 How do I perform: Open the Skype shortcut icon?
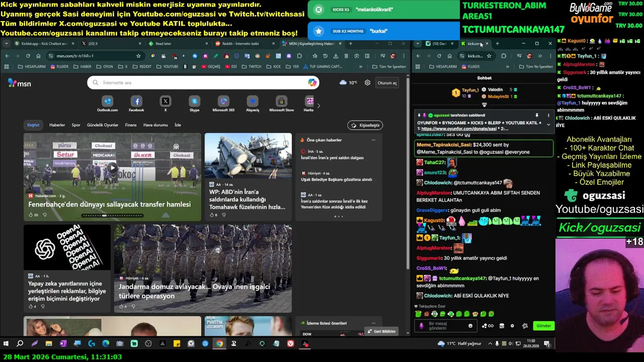tap(195, 102)
